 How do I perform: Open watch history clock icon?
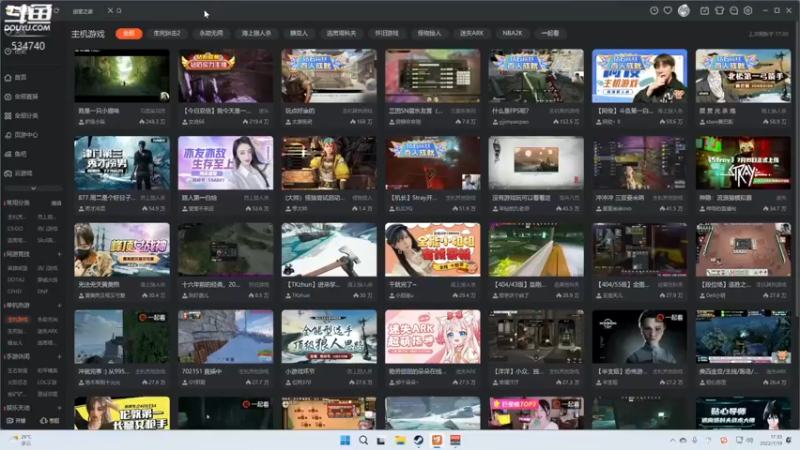tap(654, 10)
